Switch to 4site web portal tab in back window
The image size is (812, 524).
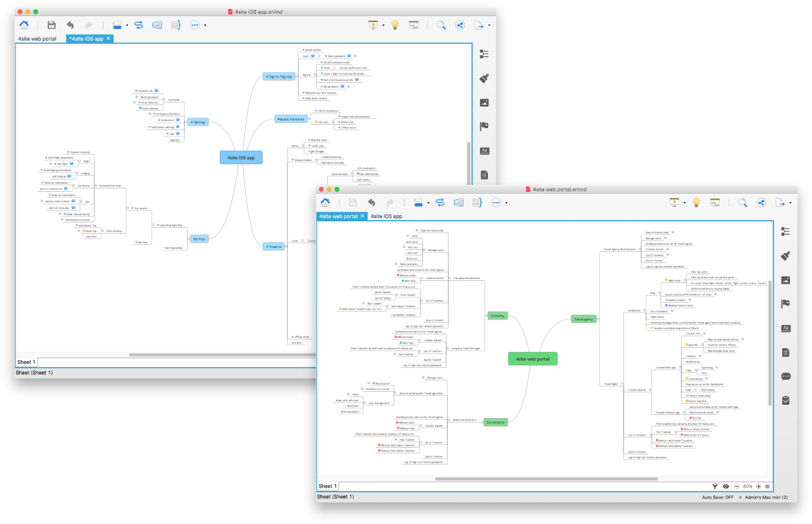(38, 39)
